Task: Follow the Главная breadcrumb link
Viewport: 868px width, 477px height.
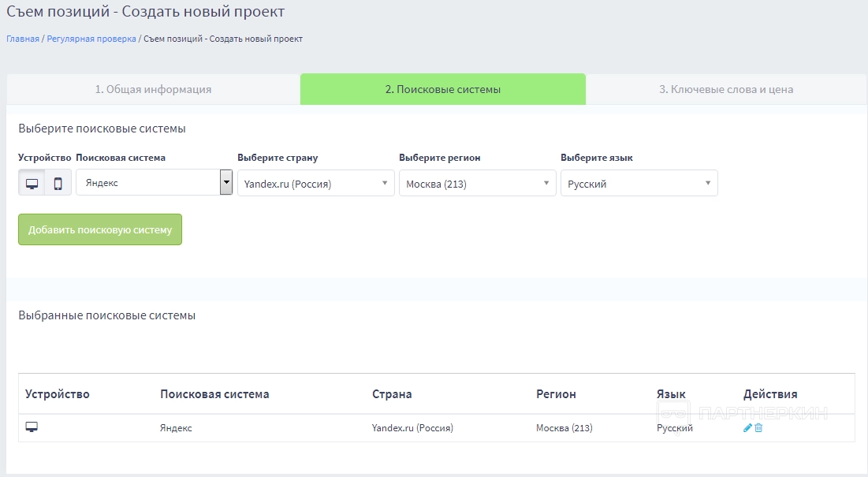Action: click(x=23, y=39)
